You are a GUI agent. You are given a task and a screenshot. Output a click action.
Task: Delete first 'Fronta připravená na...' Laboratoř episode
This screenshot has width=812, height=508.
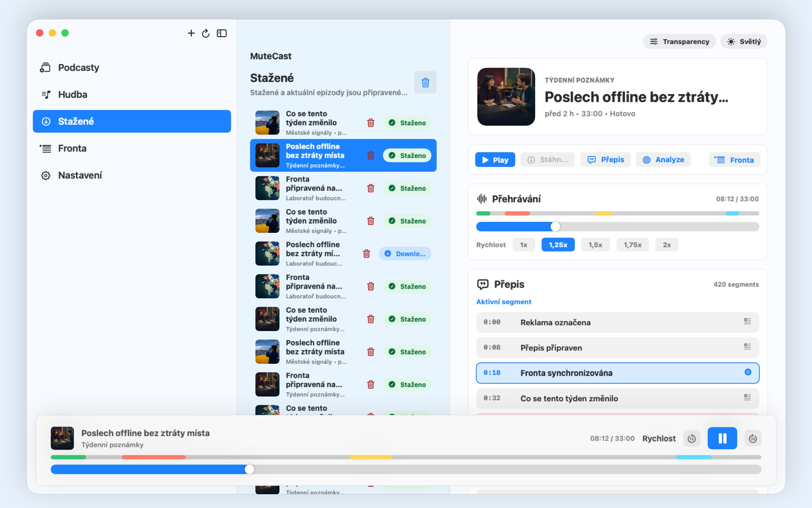coord(370,188)
